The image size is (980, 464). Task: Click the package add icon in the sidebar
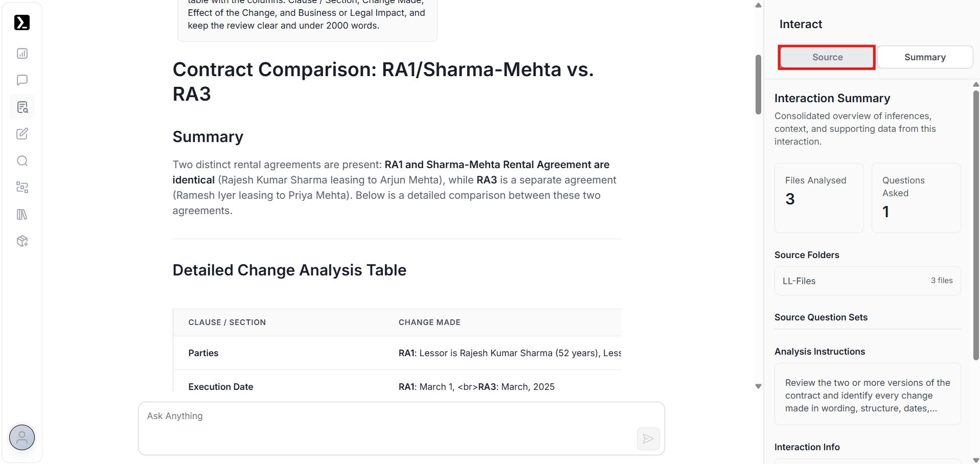point(22,241)
